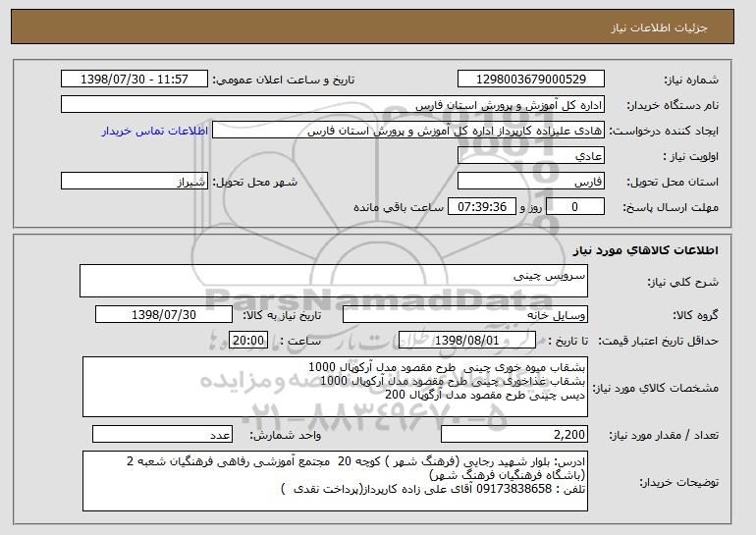Click the quantity field showing 2,200
The image size is (756, 535).
click(514, 434)
